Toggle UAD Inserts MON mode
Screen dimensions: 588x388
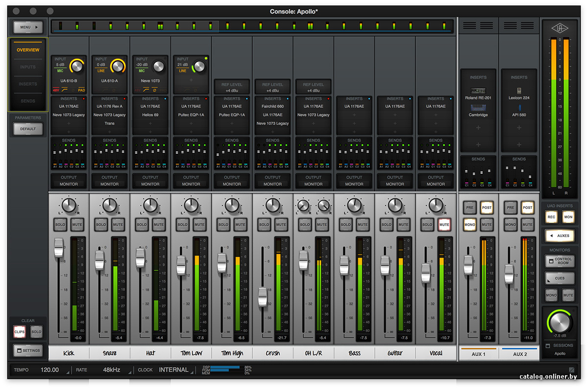click(x=568, y=217)
